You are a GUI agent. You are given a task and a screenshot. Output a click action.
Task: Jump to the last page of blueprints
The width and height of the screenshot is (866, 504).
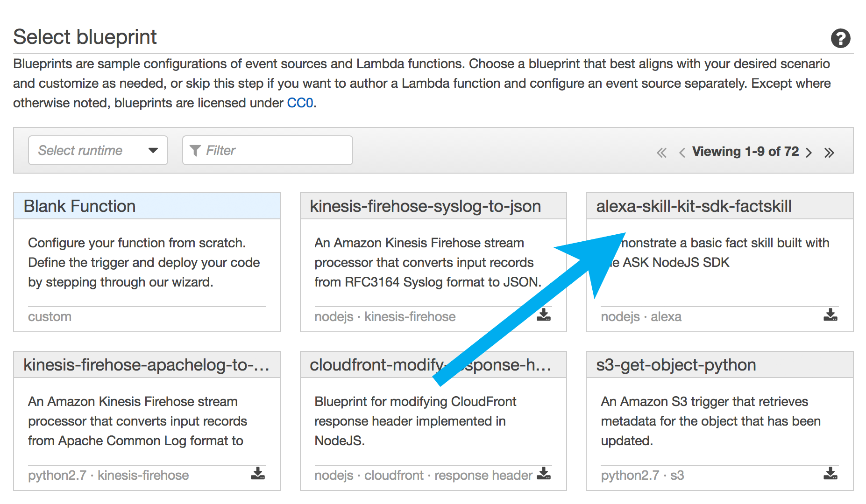click(x=829, y=153)
